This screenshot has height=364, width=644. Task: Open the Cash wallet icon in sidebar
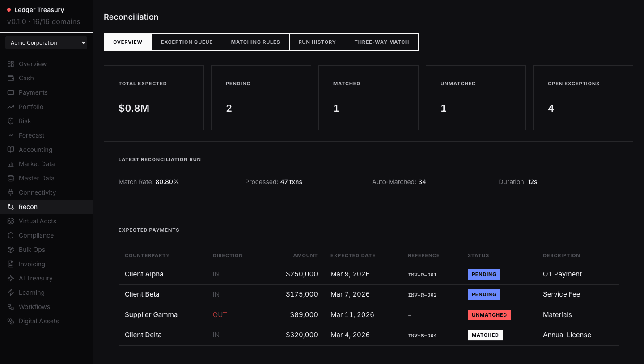click(x=11, y=78)
